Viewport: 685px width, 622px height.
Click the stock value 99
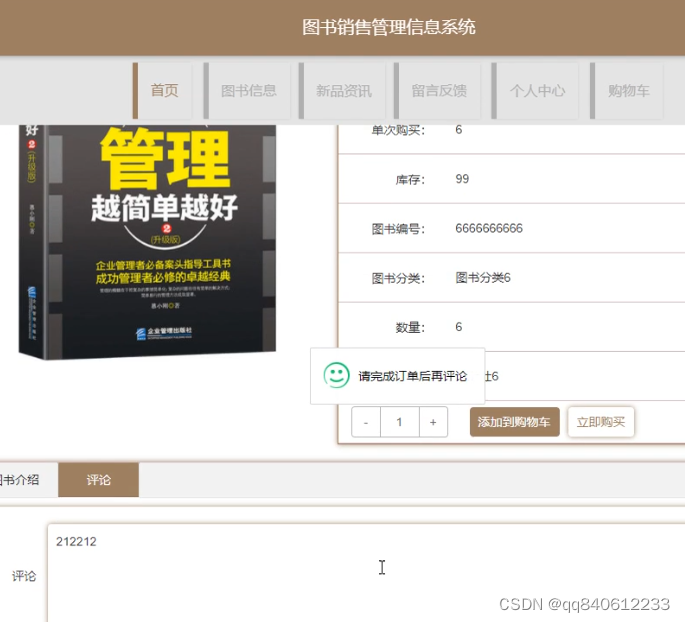[462, 179]
